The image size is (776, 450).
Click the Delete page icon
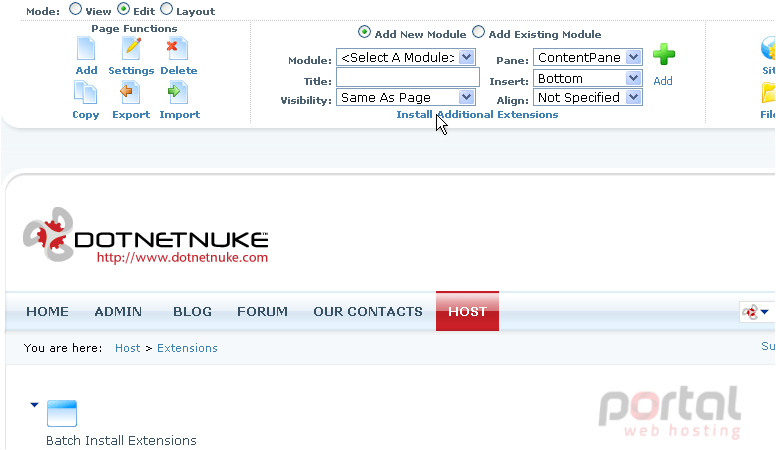pyautogui.click(x=177, y=49)
